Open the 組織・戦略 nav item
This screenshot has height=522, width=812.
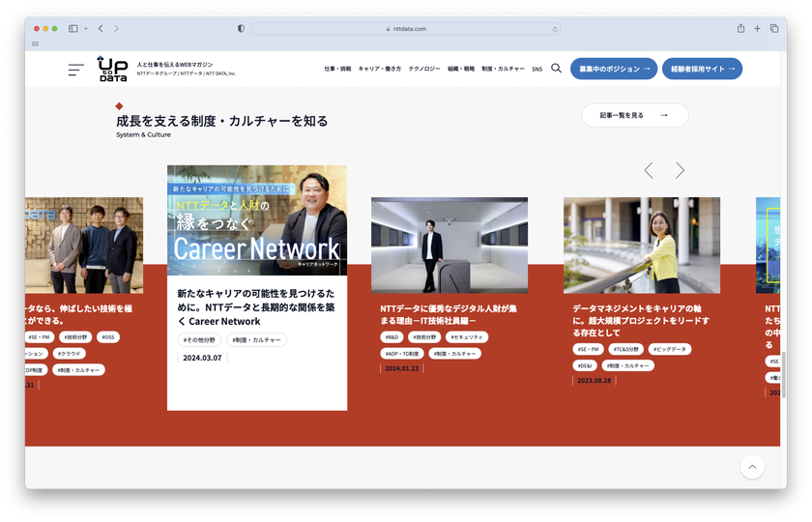[x=461, y=69]
